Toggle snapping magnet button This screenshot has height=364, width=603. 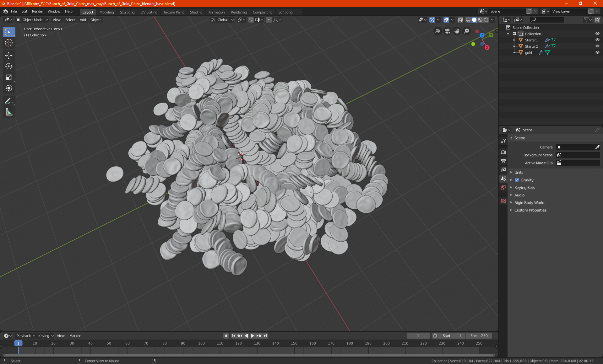(251, 20)
